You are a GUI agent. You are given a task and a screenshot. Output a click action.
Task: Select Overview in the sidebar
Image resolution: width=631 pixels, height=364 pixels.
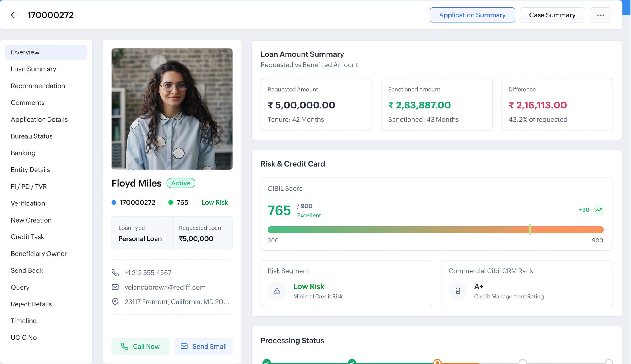(46, 52)
